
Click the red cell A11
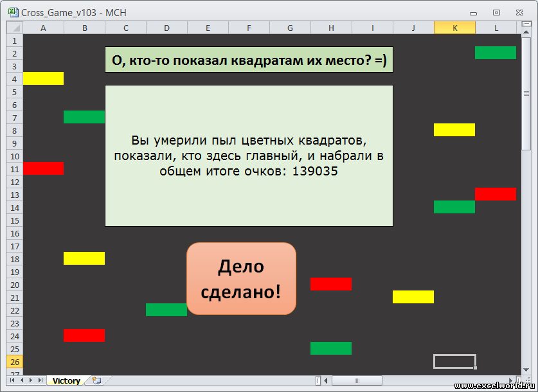[43, 168]
